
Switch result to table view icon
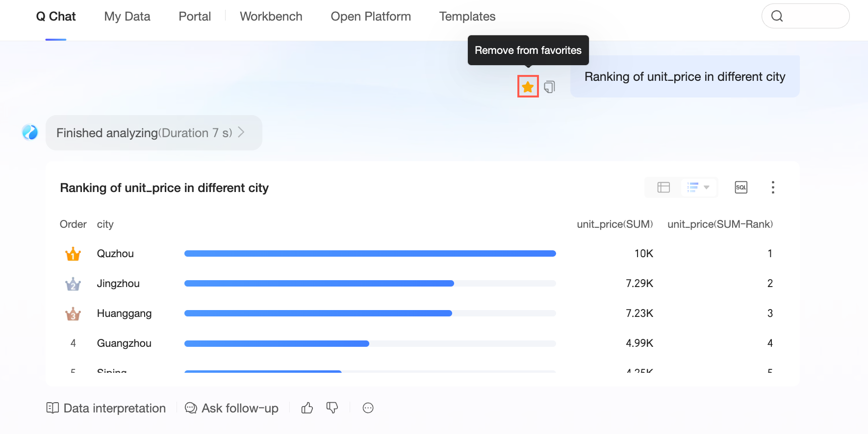coord(663,187)
